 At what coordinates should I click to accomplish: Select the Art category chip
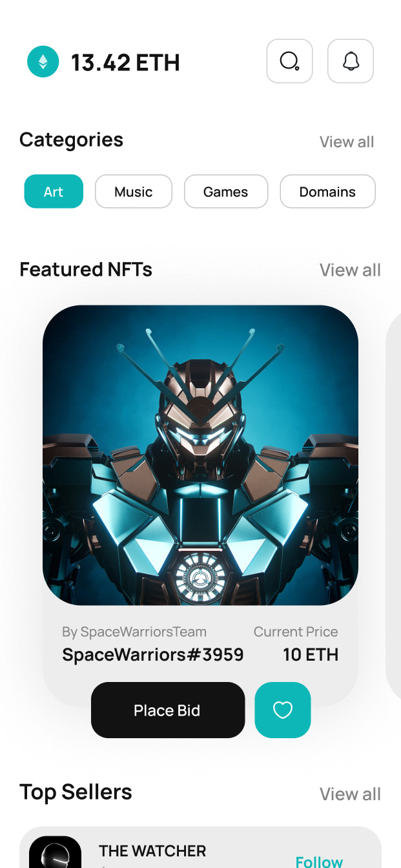coord(54,191)
